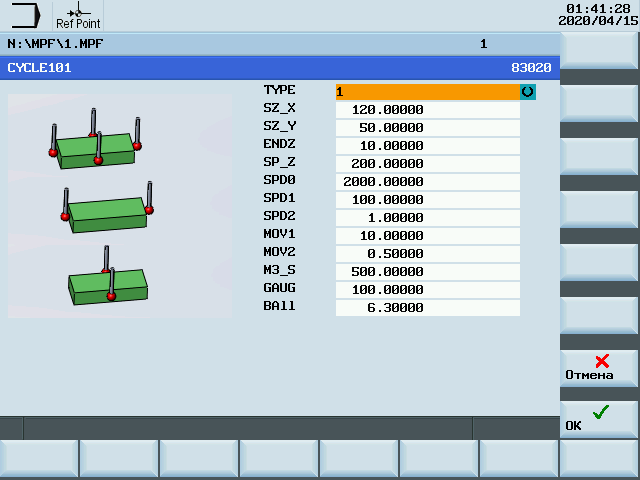Image resolution: width=640 pixels, height=480 pixels.
Task: Click the date 2020/04/15
Action: pos(598,20)
